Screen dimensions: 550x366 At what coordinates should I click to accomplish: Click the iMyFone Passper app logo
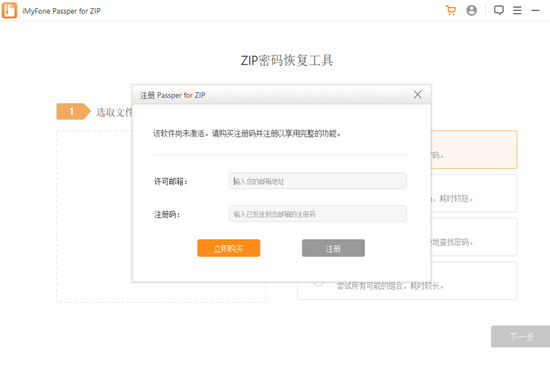tap(9, 10)
